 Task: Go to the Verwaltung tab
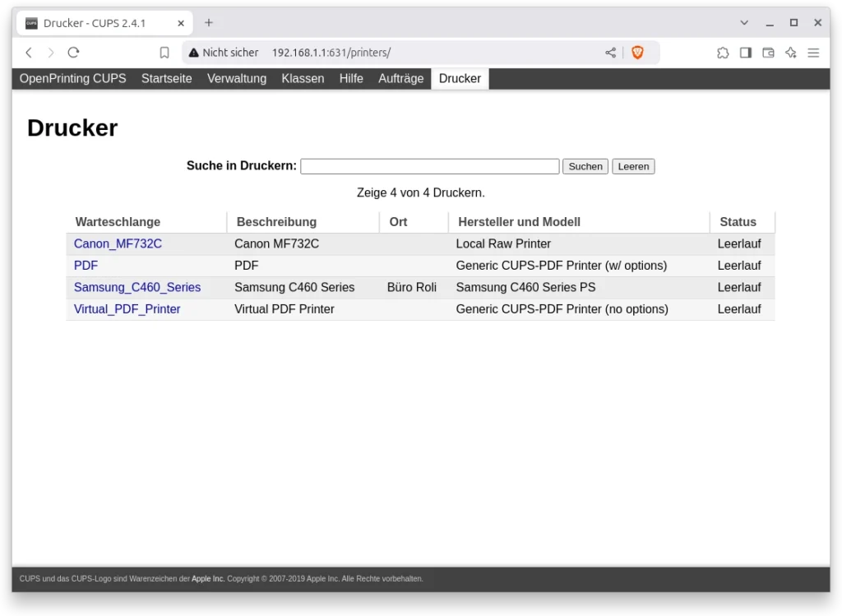click(x=237, y=79)
